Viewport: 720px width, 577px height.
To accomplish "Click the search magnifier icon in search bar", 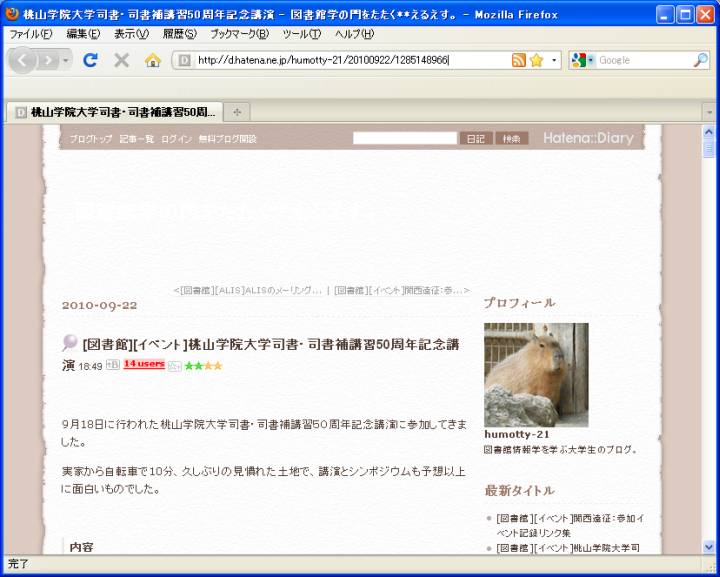I will coord(700,60).
